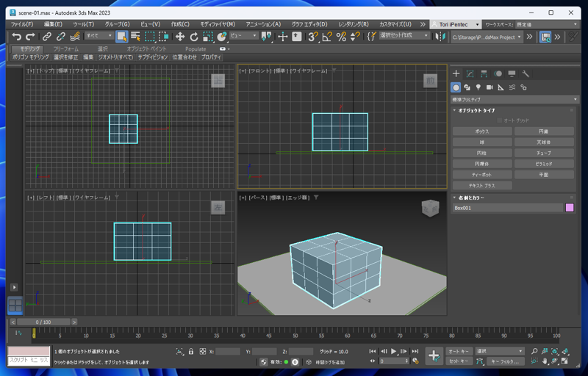Open user account dropdown Tori iPentec

[x=455, y=24]
